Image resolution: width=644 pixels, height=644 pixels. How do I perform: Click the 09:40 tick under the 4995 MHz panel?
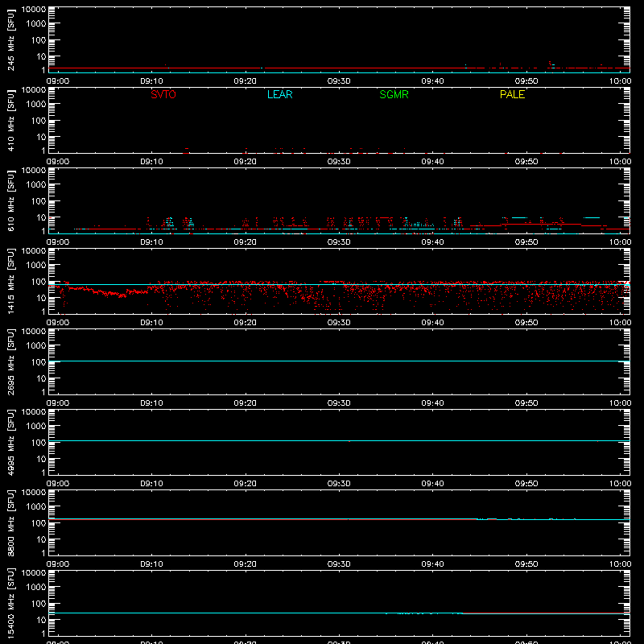point(432,484)
